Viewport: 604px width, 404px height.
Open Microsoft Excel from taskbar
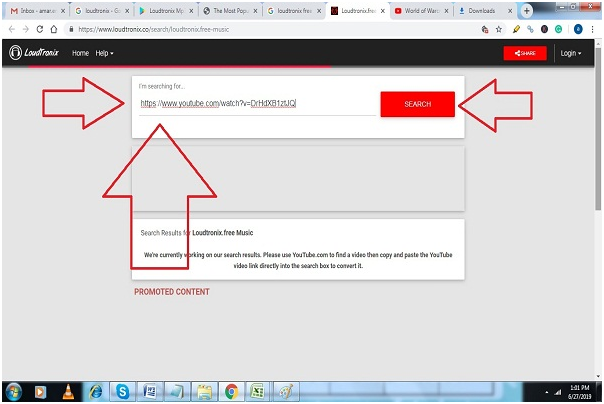click(x=257, y=392)
